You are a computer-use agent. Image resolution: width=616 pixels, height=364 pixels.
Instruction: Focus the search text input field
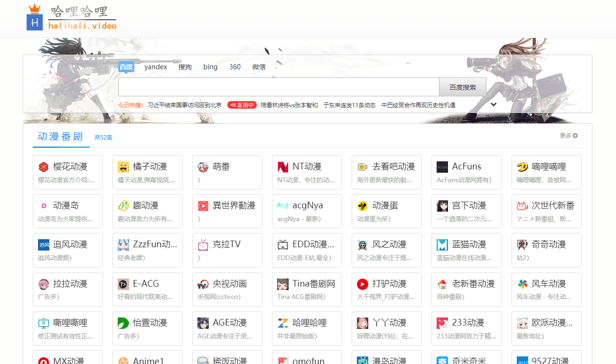point(279,87)
